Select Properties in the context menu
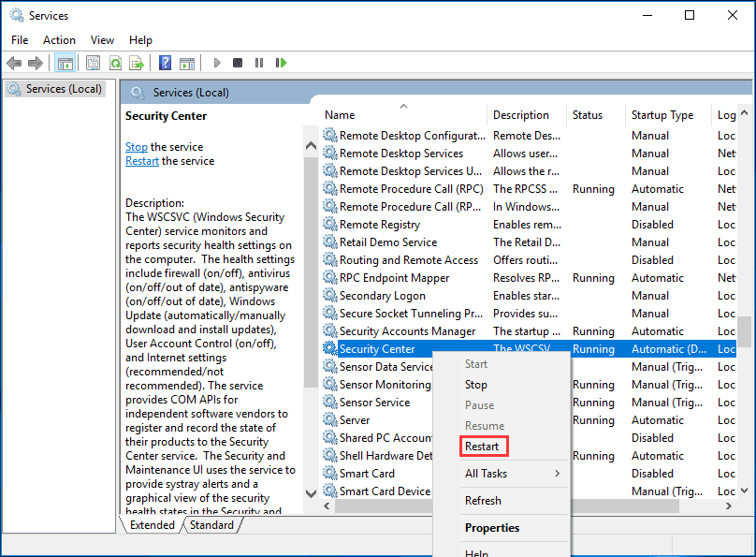The image size is (756, 557). point(492,527)
